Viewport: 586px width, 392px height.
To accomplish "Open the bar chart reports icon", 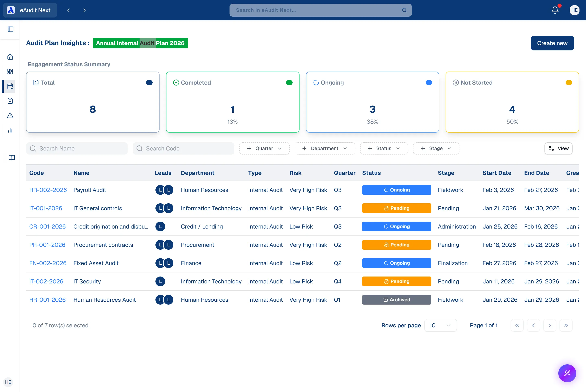I will point(10,130).
